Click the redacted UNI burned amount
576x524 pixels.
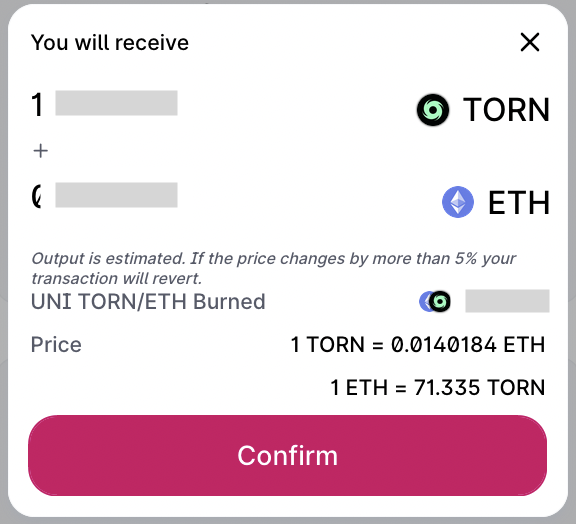coord(507,301)
